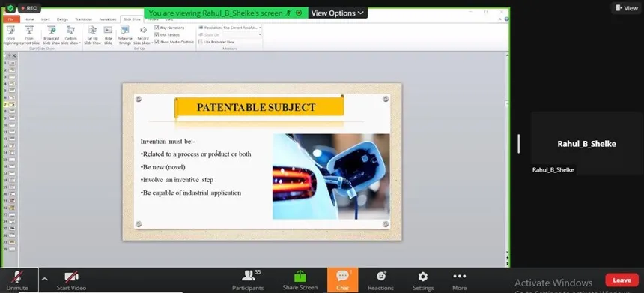Click Broadcast Slide Show icon
The width and height of the screenshot is (644, 293).
pyautogui.click(x=52, y=30)
